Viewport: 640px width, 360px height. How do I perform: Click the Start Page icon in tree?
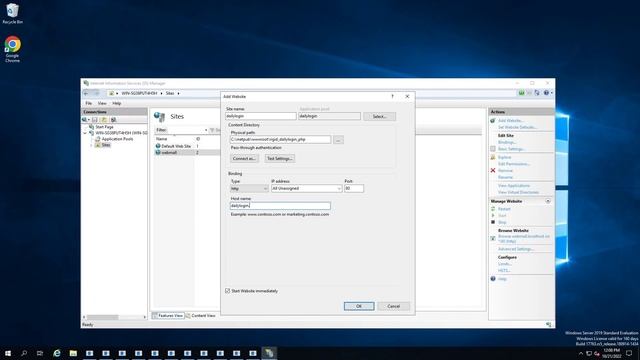[x=91, y=127]
